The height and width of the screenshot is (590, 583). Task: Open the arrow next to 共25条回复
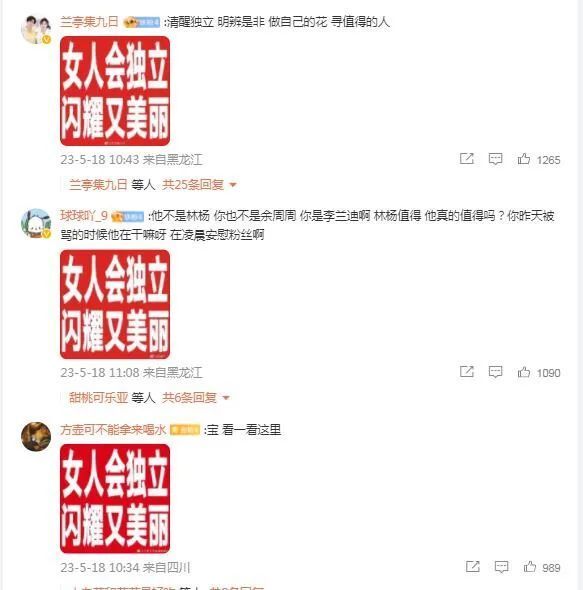[233, 185]
